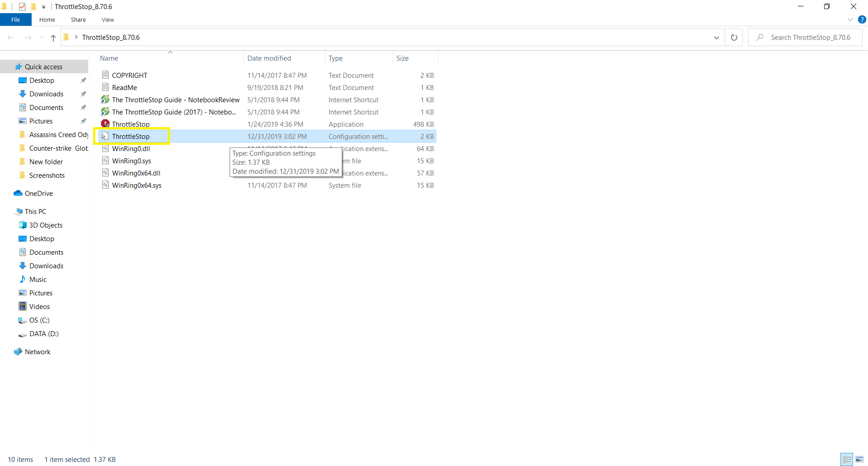Viewport: 868px width, 466px height.
Task: Sort files by Date modified column
Action: (x=284, y=58)
